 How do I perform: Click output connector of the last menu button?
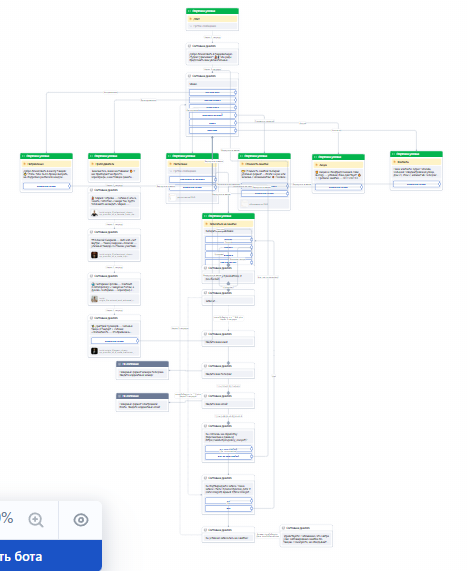[x=235, y=130]
